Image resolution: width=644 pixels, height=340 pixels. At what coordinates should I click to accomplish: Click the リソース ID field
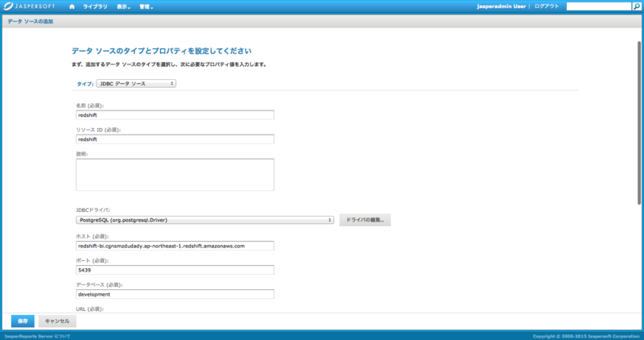(x=175, y=139)
